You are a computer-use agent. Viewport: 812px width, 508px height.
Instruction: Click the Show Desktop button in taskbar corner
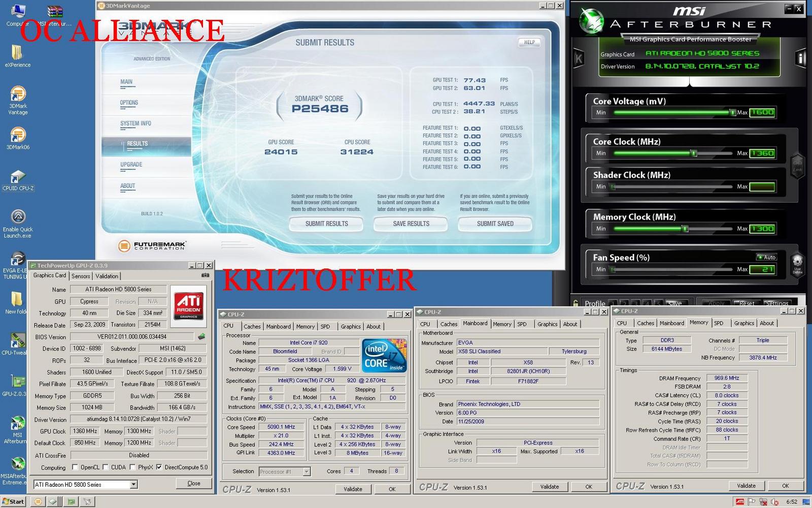(x=806, y=501)
